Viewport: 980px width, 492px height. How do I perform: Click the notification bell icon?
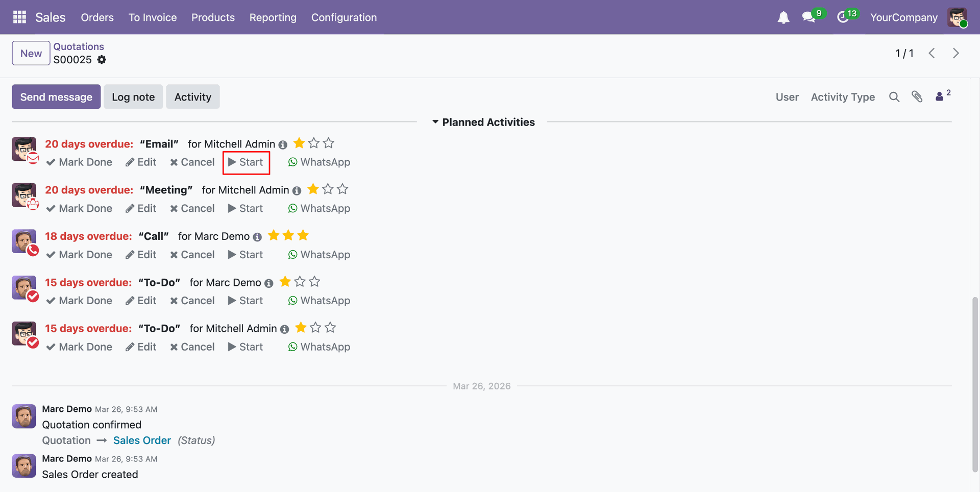click(783, 17)
